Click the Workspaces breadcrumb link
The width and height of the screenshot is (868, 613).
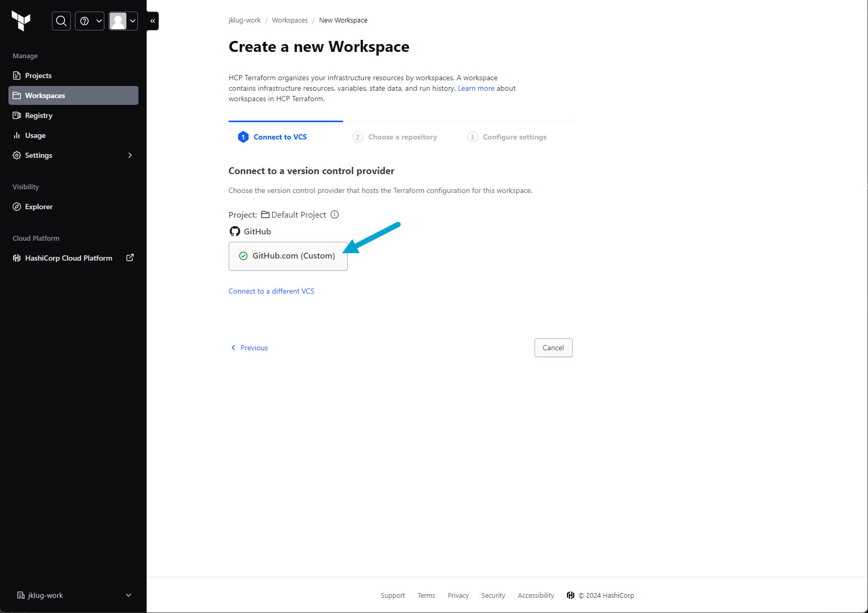click(x=290, y=20)
